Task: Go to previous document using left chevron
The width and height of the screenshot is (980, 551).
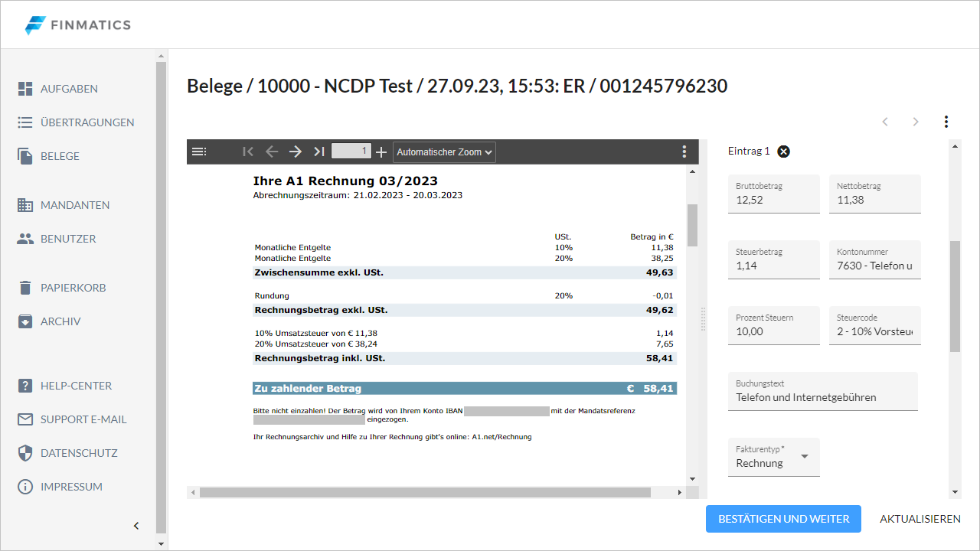Action: pyautogui.click(x=885, y=122)
